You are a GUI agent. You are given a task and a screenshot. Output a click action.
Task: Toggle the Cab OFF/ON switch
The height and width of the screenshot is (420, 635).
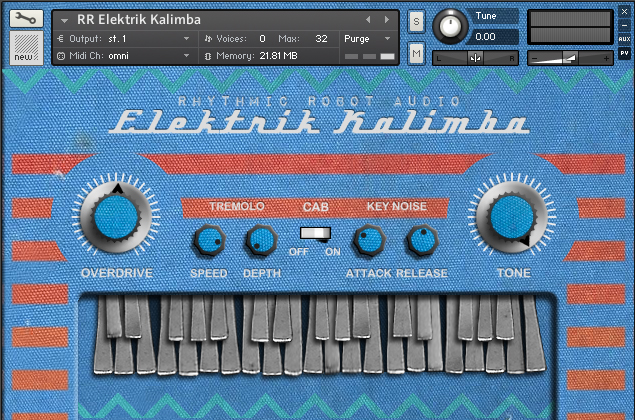pyautogui.click(x=315, y=233)
